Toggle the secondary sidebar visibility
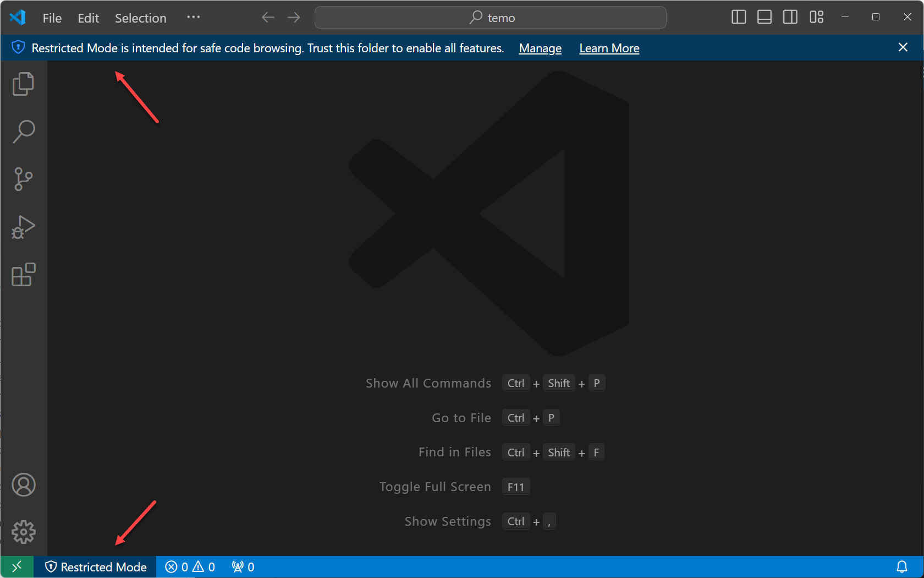Image resolution: width=924 pixels, height=578 pixels. pyautogui.click(x=790, y=17)
